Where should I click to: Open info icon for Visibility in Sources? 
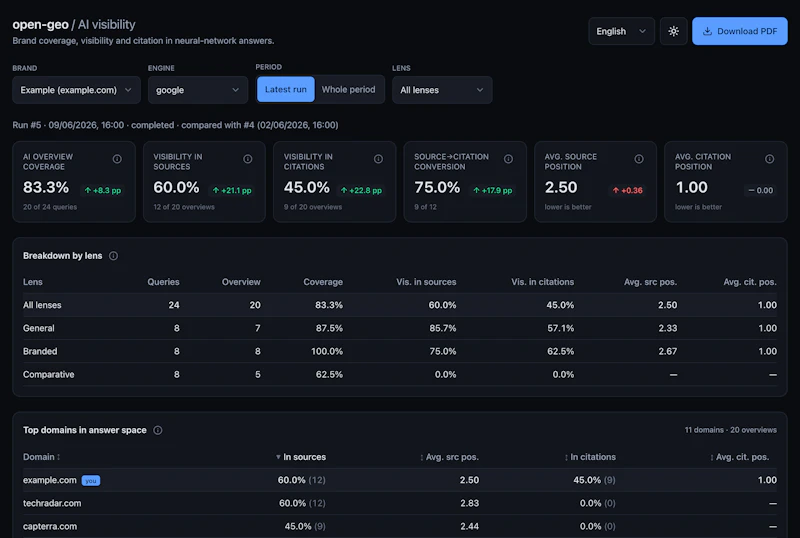point(247,159)
